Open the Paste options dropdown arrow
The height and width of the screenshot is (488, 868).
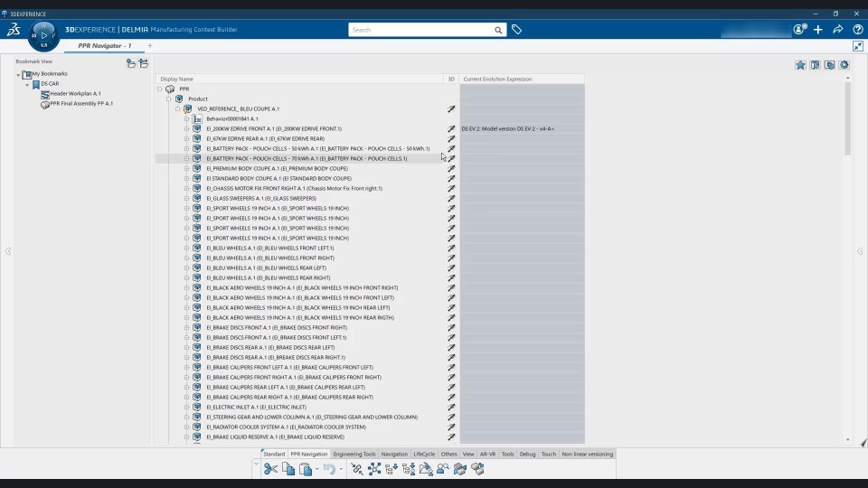[317, 469]
